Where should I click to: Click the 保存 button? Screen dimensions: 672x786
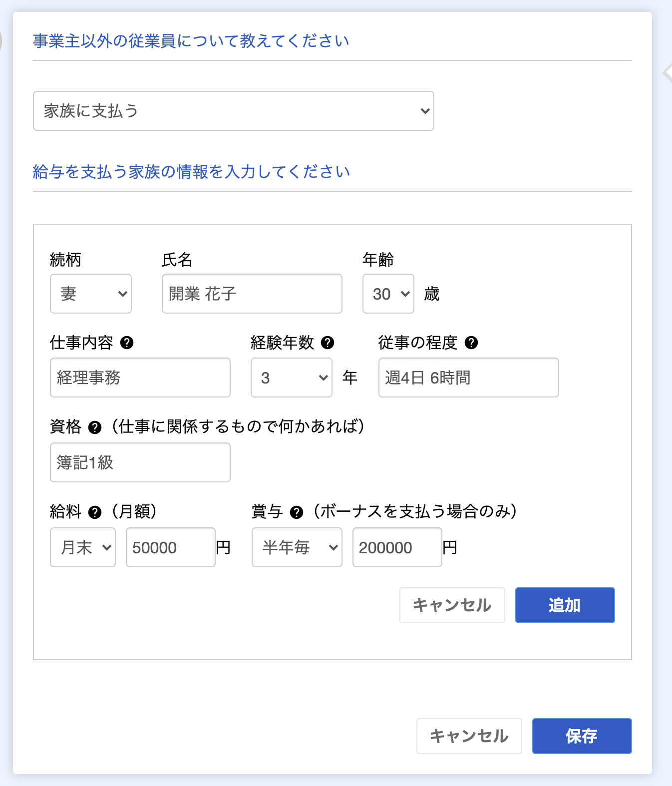pyautogui.click(x=582, y=736)
